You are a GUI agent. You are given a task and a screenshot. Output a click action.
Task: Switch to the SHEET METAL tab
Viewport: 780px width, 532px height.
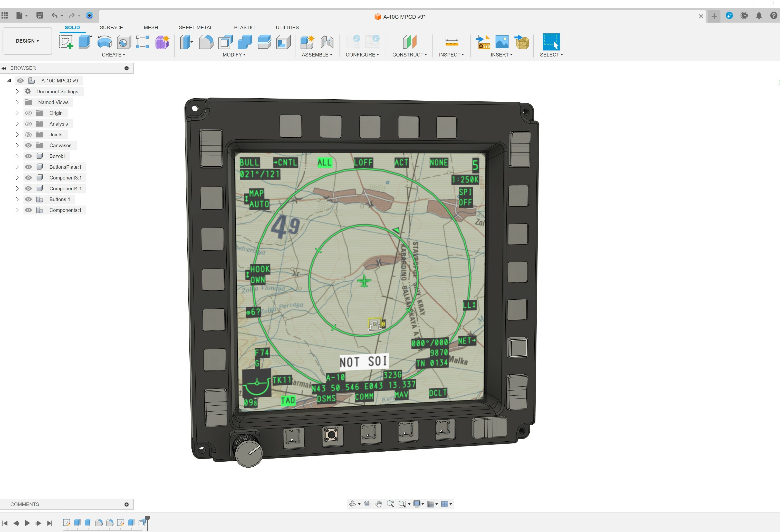195,27
